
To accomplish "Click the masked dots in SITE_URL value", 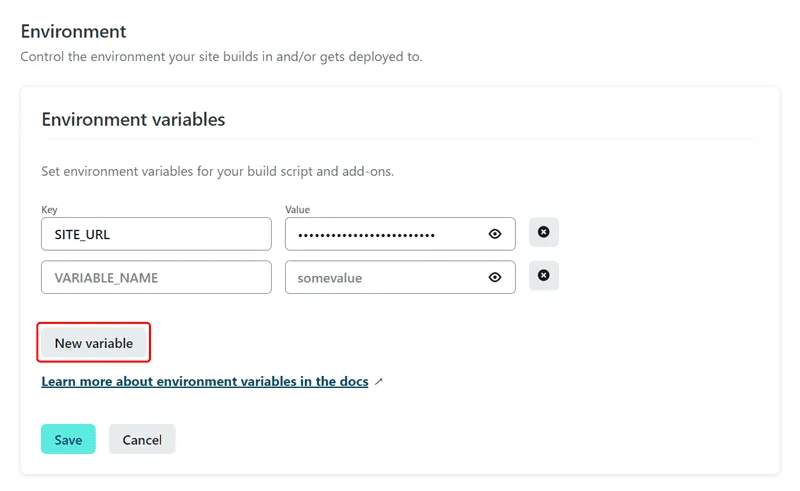I will pyautogui.click(x=366, y=235).
